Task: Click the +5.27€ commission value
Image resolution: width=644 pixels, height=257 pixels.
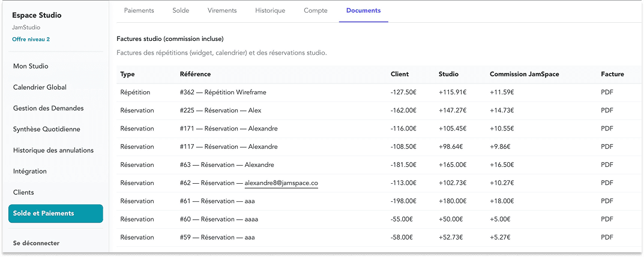Action: point(500,237)
